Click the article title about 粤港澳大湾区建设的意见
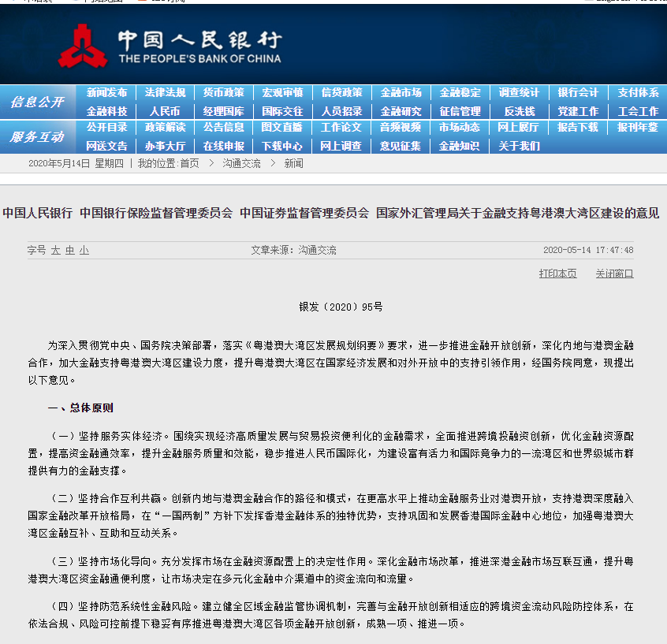 tap(331, 213)
